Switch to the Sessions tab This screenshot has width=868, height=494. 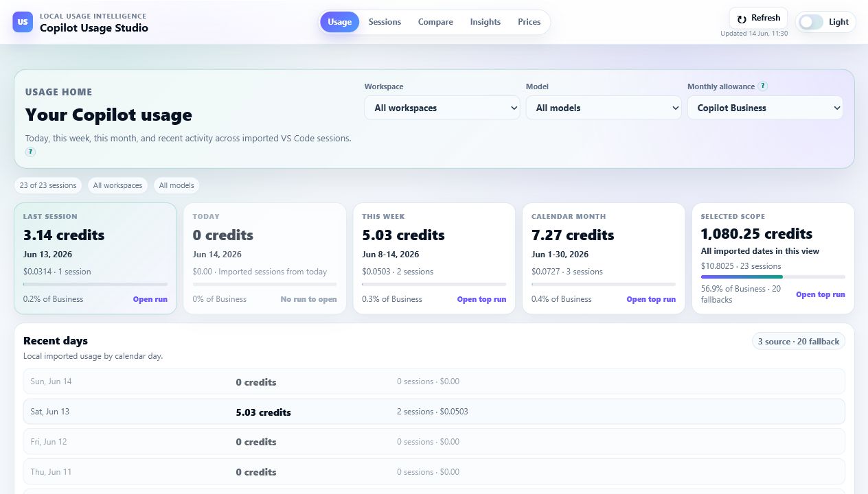point(385,22)
